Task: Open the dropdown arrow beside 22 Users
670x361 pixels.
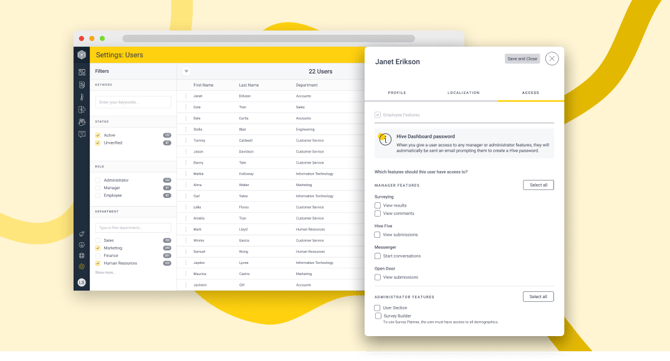Action: (x=186, y=71)
